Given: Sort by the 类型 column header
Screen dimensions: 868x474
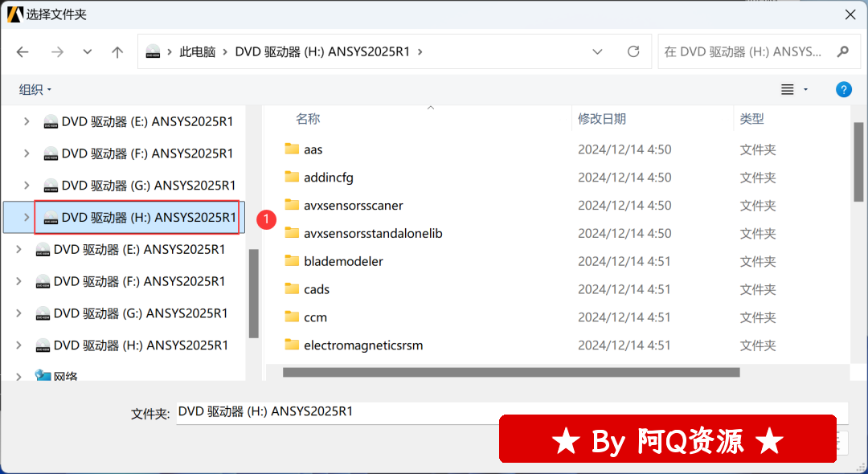Looking at the screenshot, I should (x=751, y=119).
